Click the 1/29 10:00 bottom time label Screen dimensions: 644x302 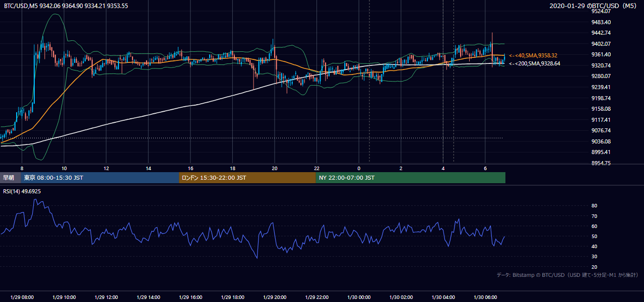[64, 297]
